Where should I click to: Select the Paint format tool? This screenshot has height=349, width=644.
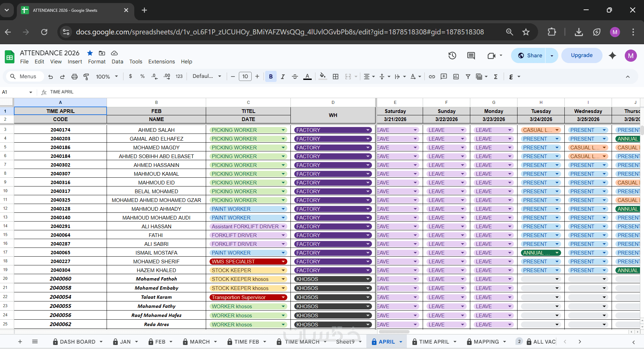86,77
